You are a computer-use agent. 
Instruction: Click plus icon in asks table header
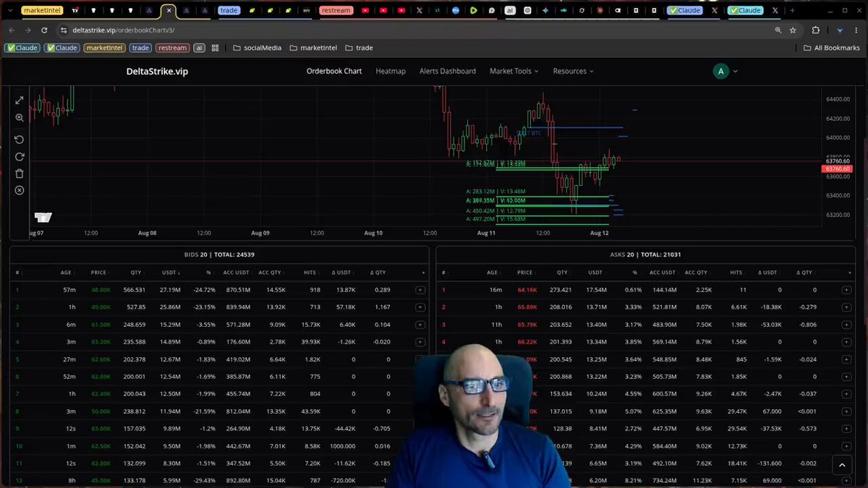850,273
